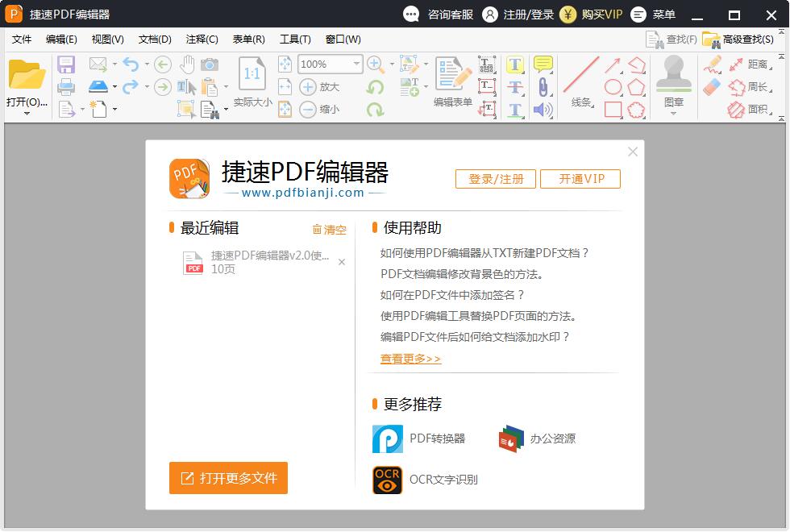Click the snapshot camera icon

coord(210,64)
